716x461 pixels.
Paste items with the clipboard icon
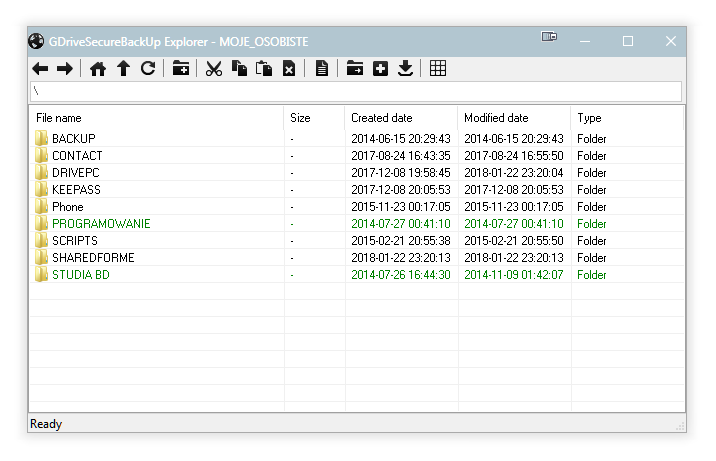click(x=264, y=68)
